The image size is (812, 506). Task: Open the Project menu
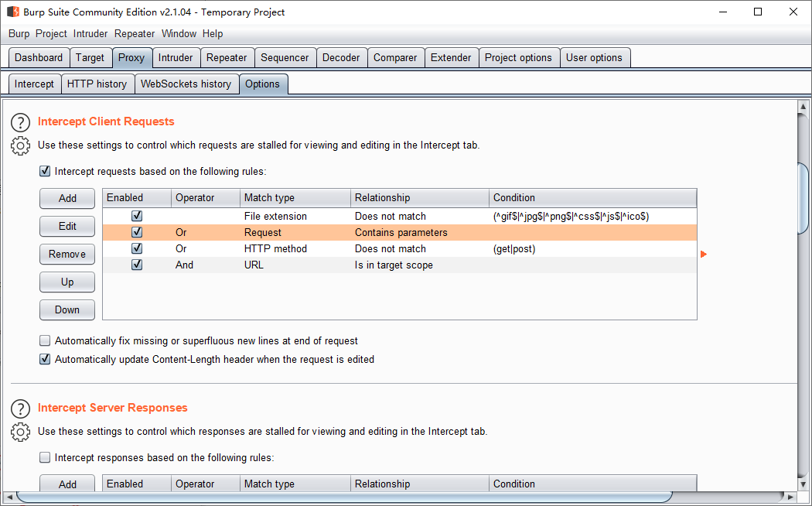[x=51, y=34]
